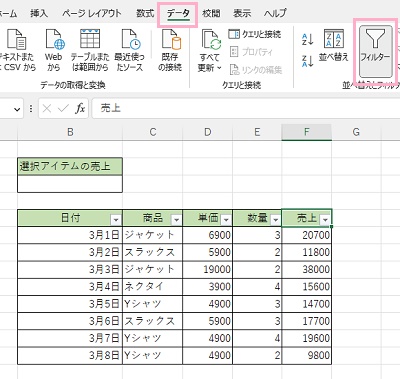Open the 商品 filter dropdown
Screen dimensions: 400x379
coord(176,220)
